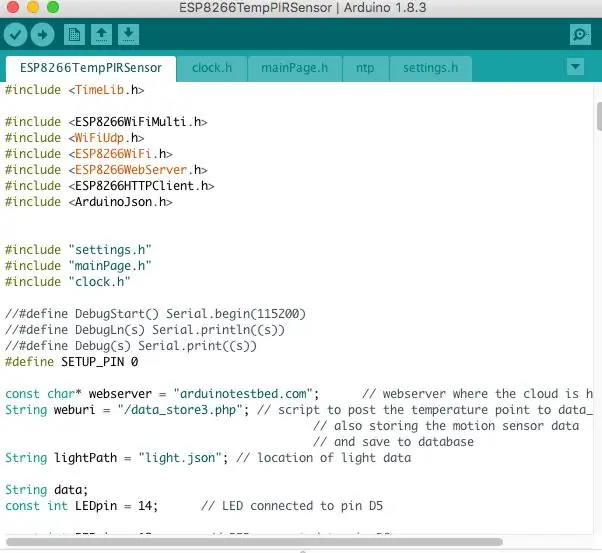Click the "arduinotestbed.com" string
The width and height of the screenshot is (602, 553).
pyautogui.click(x=243, y=394)
